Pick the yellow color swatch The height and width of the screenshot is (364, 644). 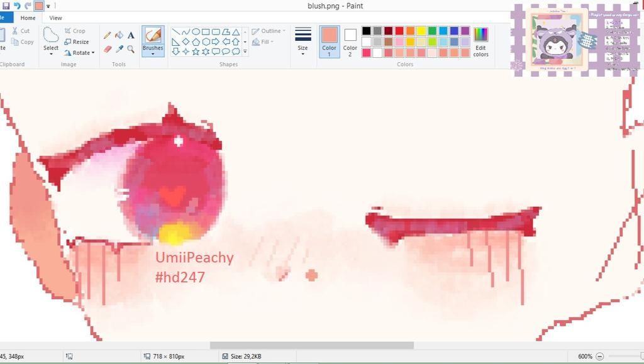click(421, 31)
